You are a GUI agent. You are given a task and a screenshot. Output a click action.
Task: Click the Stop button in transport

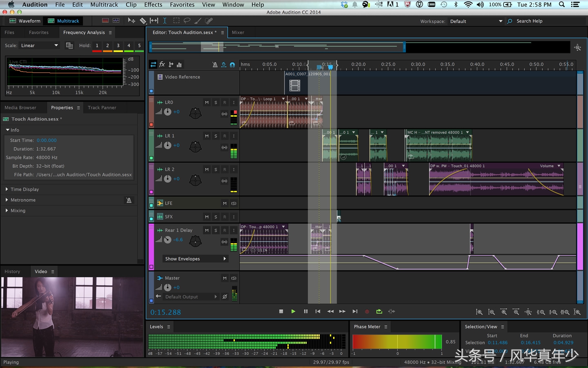pyautogui.click(x=281, y=312)
